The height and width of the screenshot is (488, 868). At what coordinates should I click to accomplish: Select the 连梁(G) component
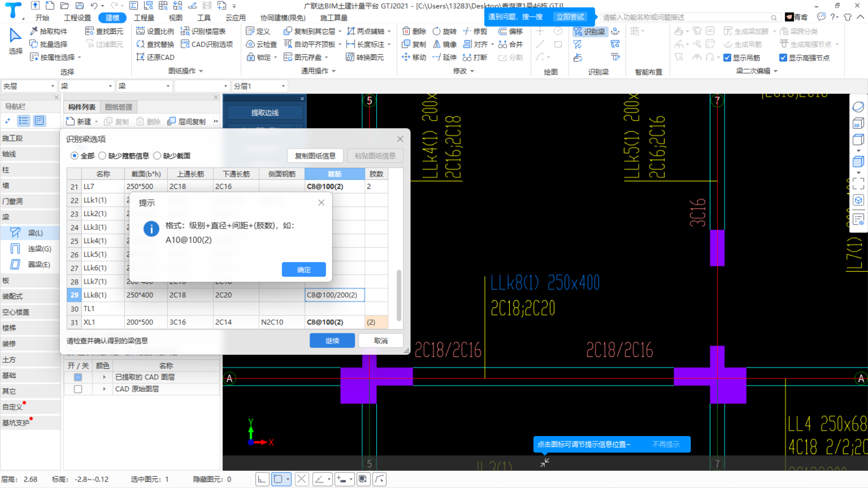click(31, 249)
